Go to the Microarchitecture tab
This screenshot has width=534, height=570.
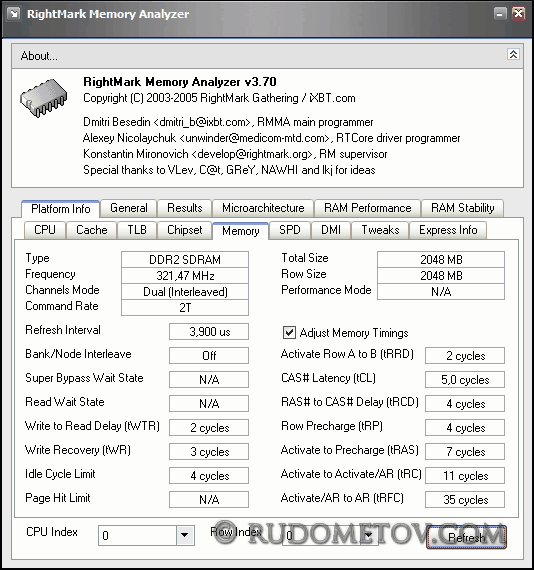point(263,208)
